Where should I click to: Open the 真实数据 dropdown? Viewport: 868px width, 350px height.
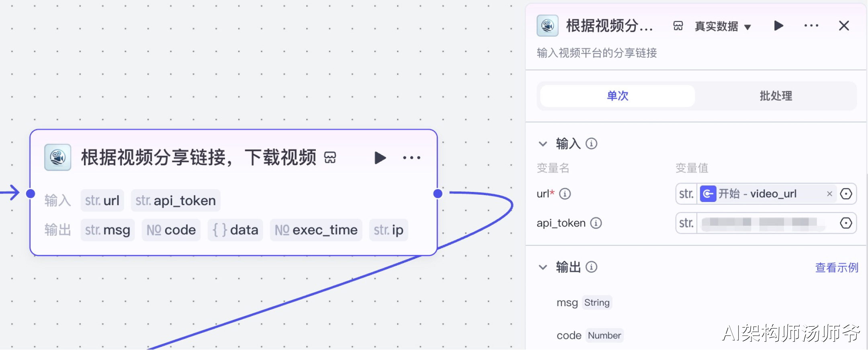coord(723,27)
